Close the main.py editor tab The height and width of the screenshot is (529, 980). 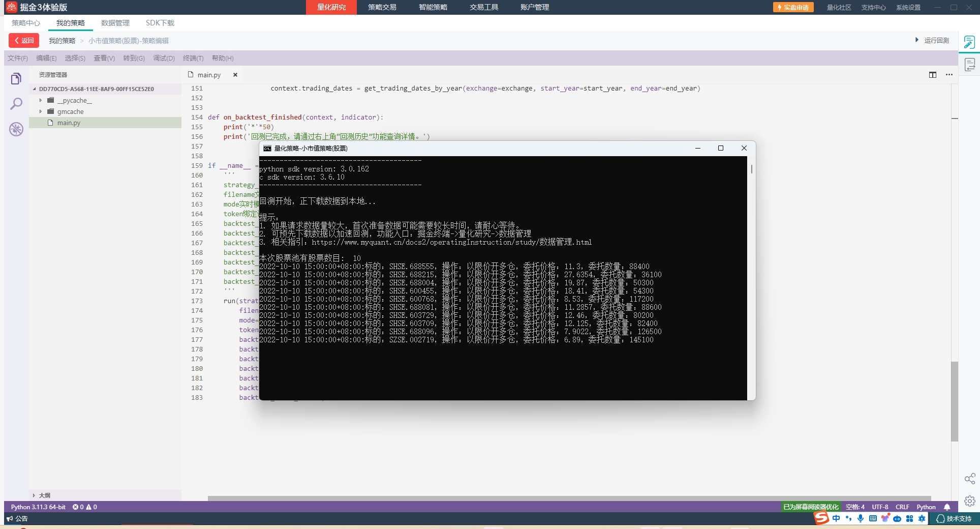click(x=235, y=75)
